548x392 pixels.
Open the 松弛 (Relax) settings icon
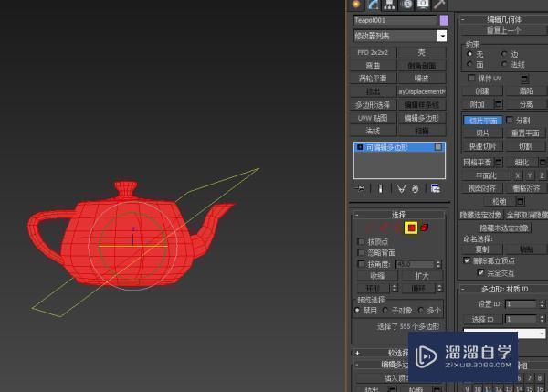[x=520, y=201]
